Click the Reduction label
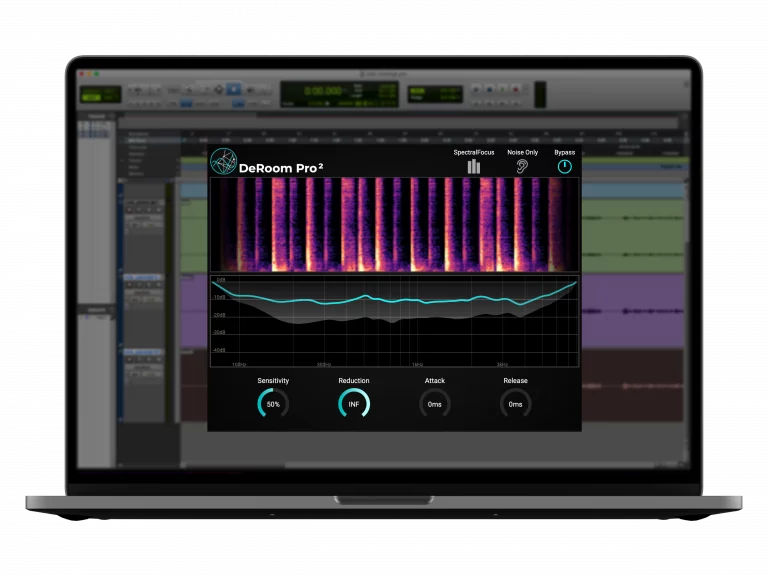This screenshot has width=768, height=576. 354,381
